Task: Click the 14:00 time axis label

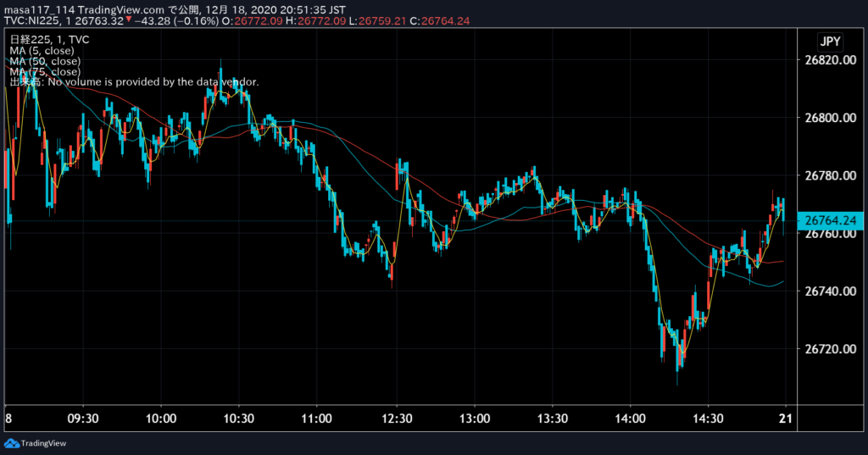Action: point(630,419)
